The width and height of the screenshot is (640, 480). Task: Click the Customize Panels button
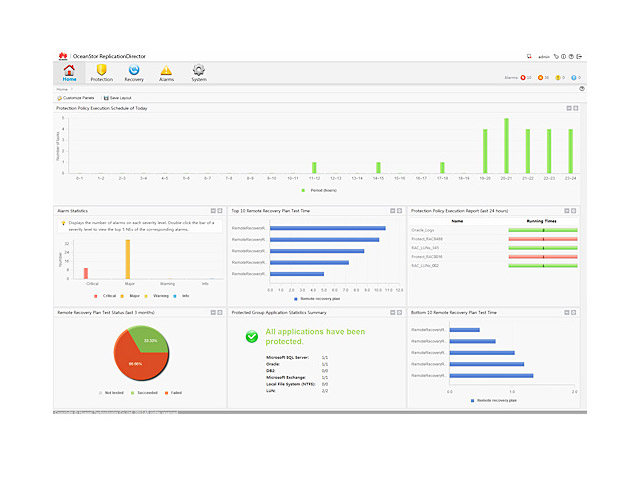[x=77, y=98]
